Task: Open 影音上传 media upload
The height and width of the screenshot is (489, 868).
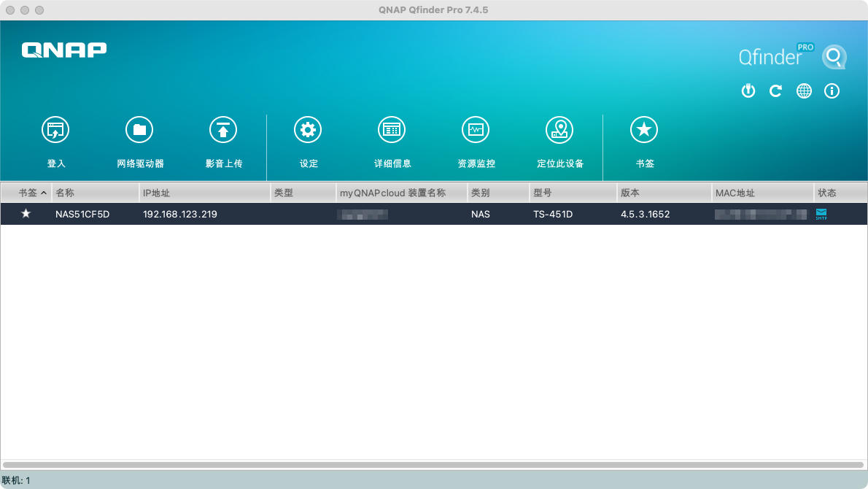Action: 223,129
